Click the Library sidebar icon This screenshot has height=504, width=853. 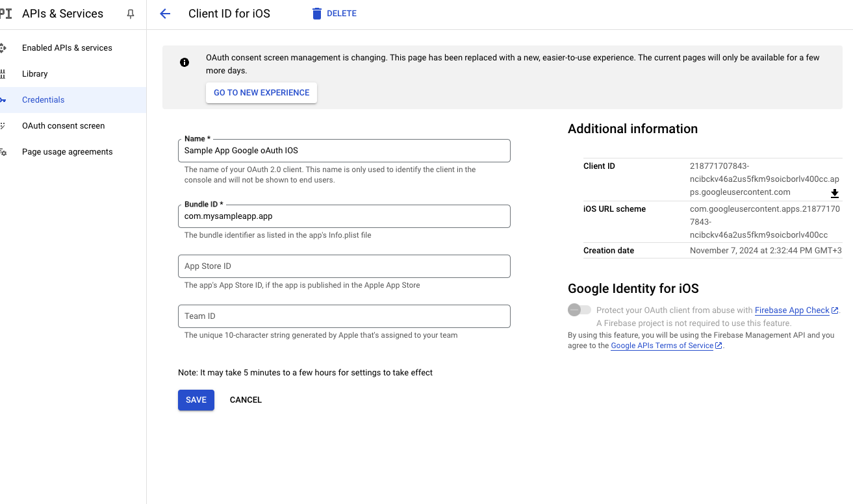point(3,74)
